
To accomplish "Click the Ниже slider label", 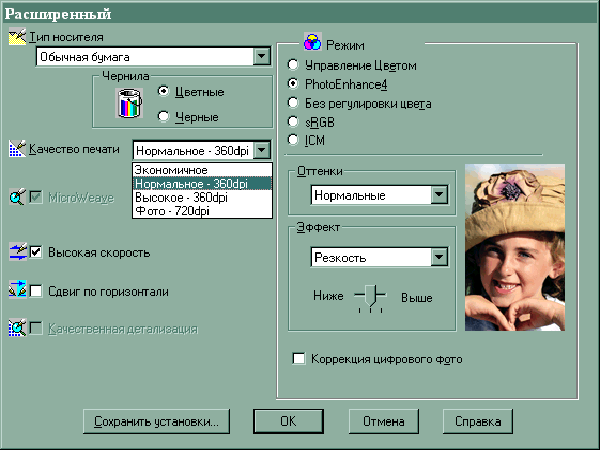I will point(328,296).
